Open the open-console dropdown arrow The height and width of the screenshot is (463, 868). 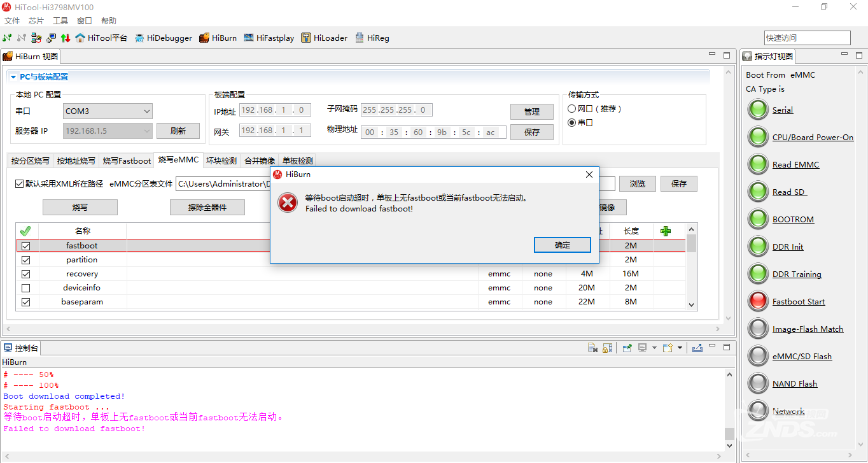680,348
